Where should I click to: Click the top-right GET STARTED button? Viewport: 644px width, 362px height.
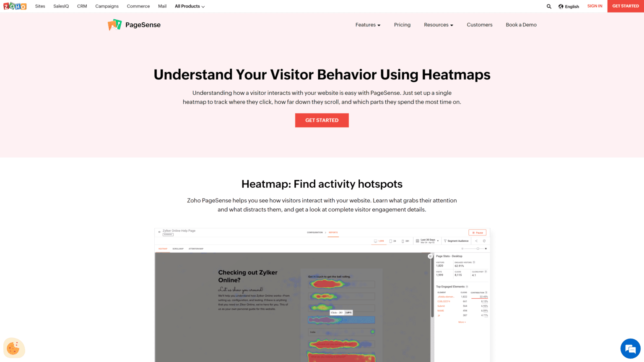(626, 6)
